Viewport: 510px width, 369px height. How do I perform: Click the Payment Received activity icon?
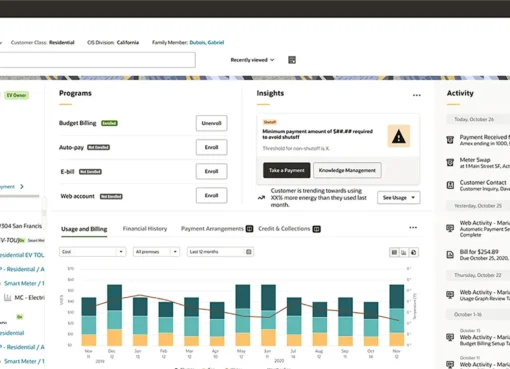coord(450,140)
